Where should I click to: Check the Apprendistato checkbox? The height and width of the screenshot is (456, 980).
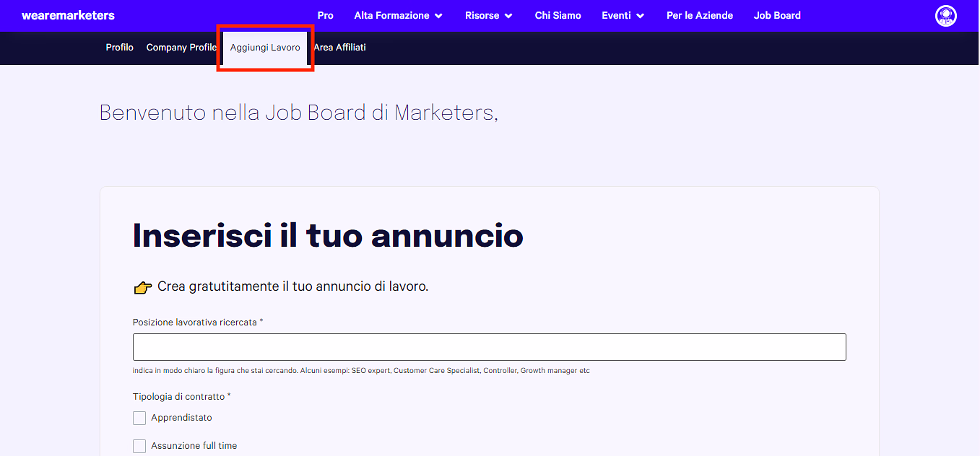tap(139, 417)
